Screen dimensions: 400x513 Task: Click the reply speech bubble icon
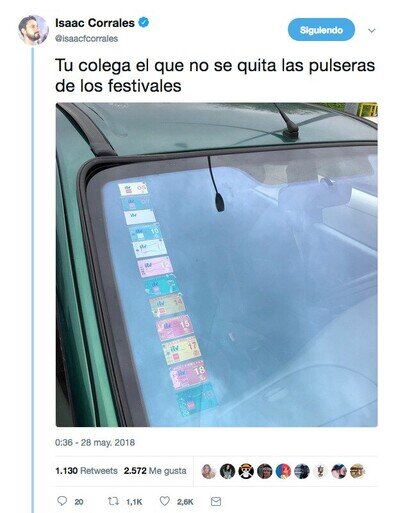point(62,501)
